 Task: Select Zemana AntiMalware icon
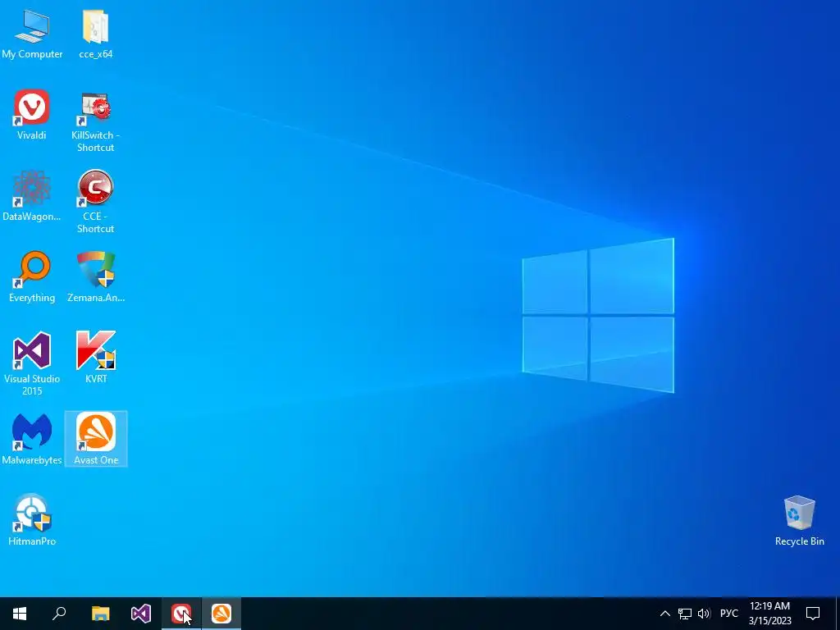(x=95, y=277)
